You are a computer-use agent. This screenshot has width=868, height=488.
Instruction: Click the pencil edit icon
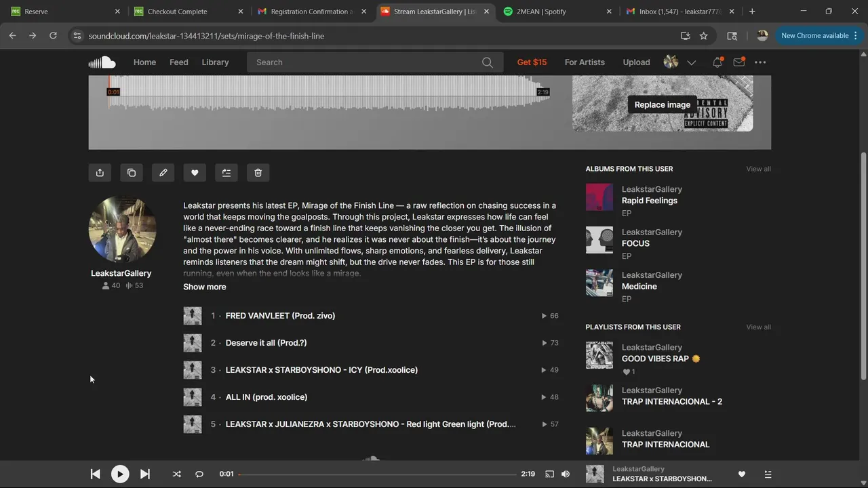[163, 173]
